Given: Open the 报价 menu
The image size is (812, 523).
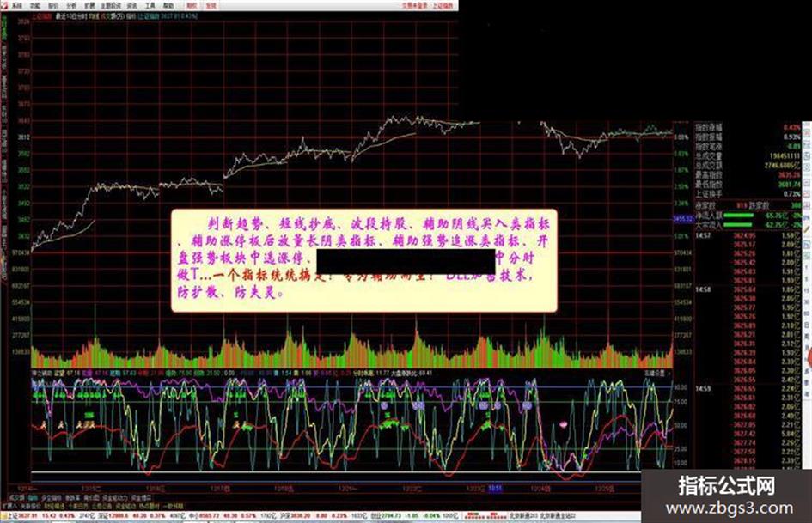Looking at the screenshot, I should [53, 6].
